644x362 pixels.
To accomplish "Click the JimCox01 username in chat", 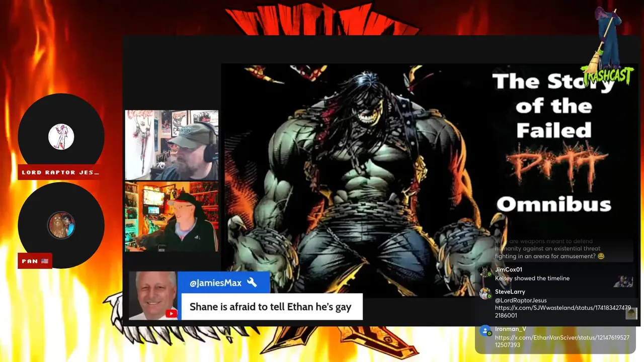I will tap(509, 269).
